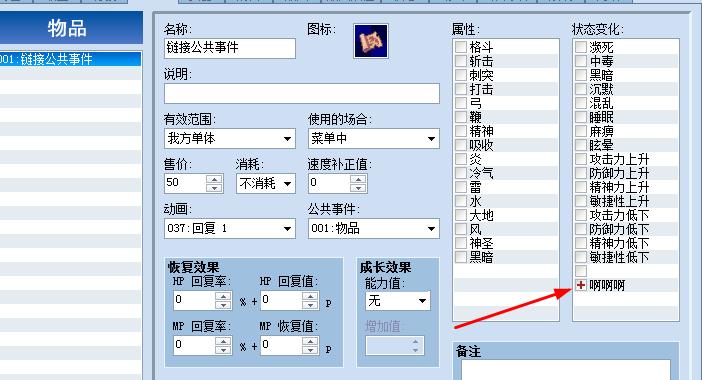Click the 售价 input showing 50
702x380 pixels.
click(186, 183)
